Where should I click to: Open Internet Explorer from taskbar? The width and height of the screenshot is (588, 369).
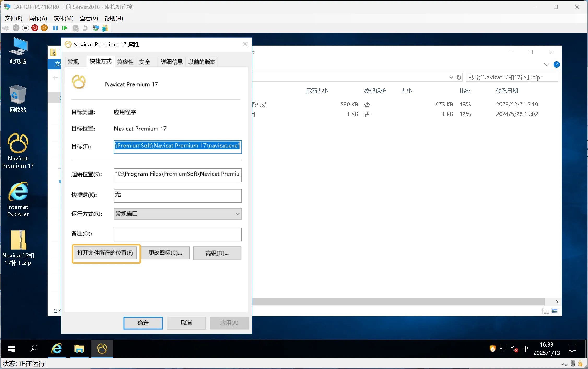[56, 349]
